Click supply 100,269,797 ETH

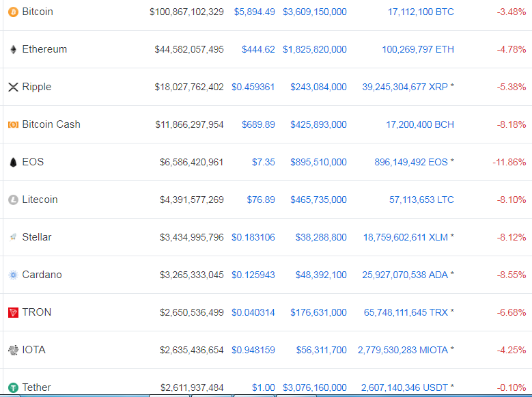click(418, 50)
